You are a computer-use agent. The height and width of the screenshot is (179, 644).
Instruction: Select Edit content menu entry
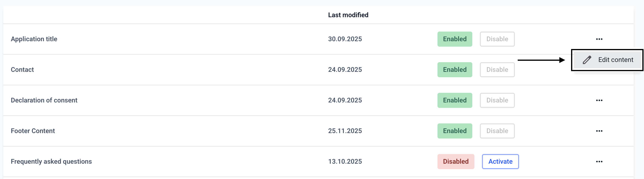(x=615, y=60)
